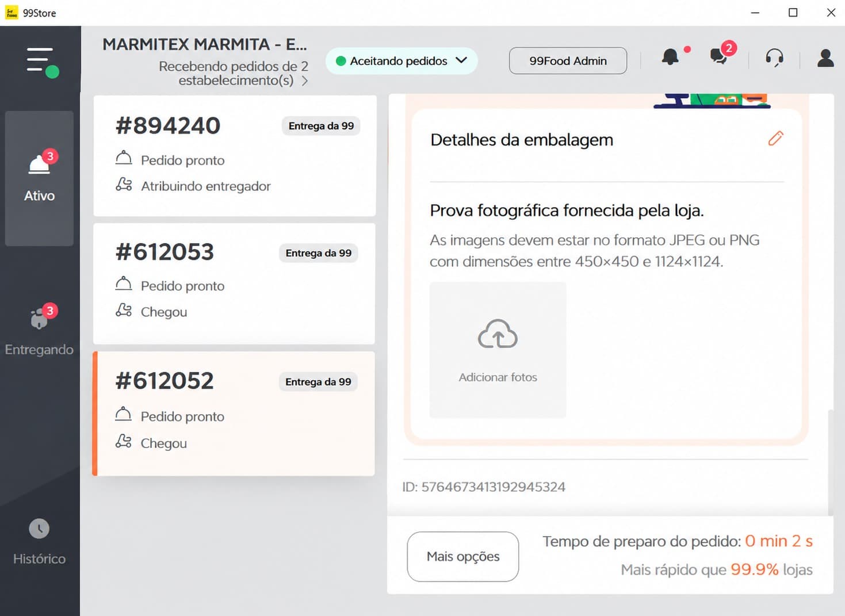Image resolution: width=845 pixels, height=616 pixels.
Task: Click the cloud upload icon
Action: (x=498, y=334)
